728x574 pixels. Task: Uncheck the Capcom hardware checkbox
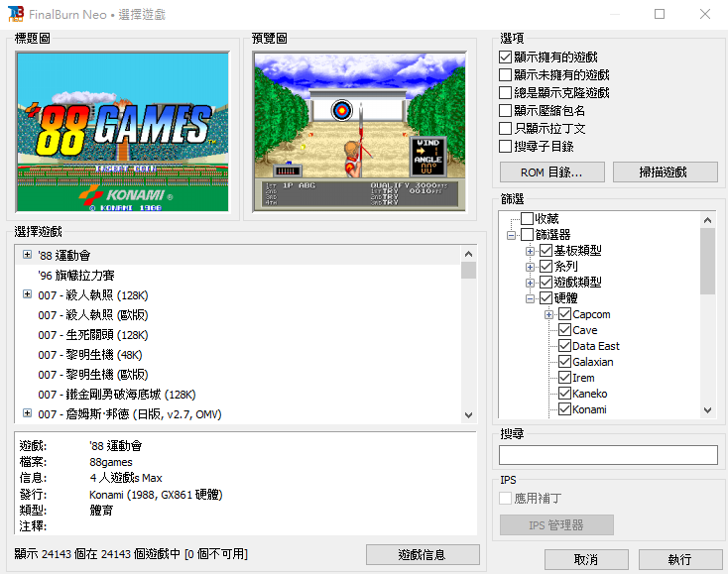[x=564, y=313]
